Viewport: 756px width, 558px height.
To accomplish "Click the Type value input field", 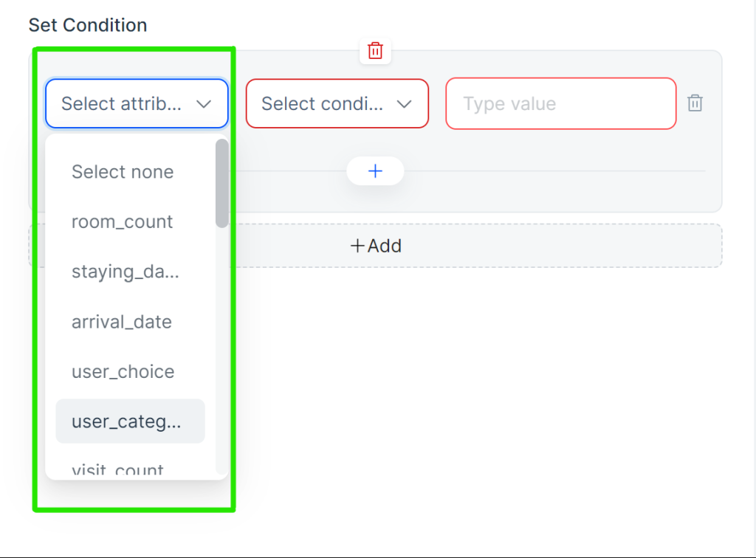I will pyautogui.click(x=561, y=103).
